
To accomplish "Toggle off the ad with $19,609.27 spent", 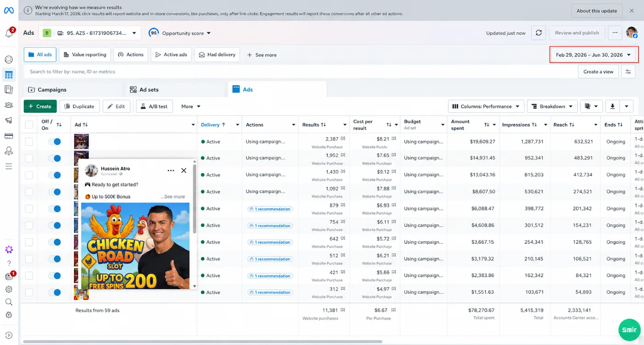I will tap(54, 142).
